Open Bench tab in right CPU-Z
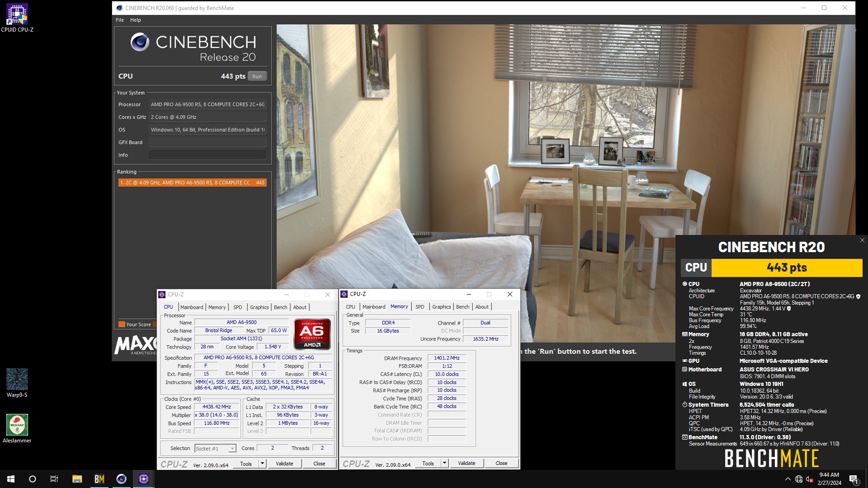The width and height of the screenshot is (868, 488). click(x=463, y=307)
